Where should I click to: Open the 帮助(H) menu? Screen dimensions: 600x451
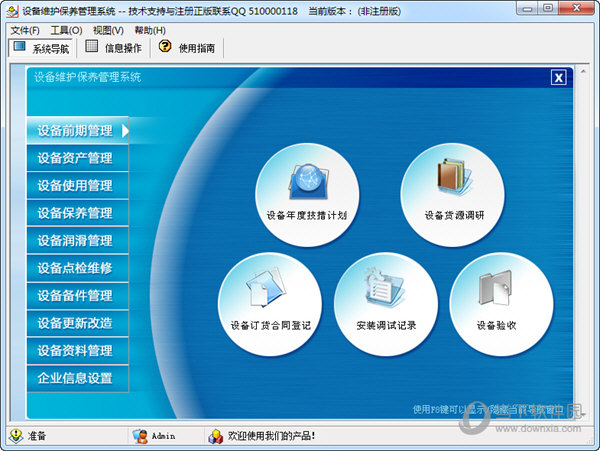coord(150,30)
